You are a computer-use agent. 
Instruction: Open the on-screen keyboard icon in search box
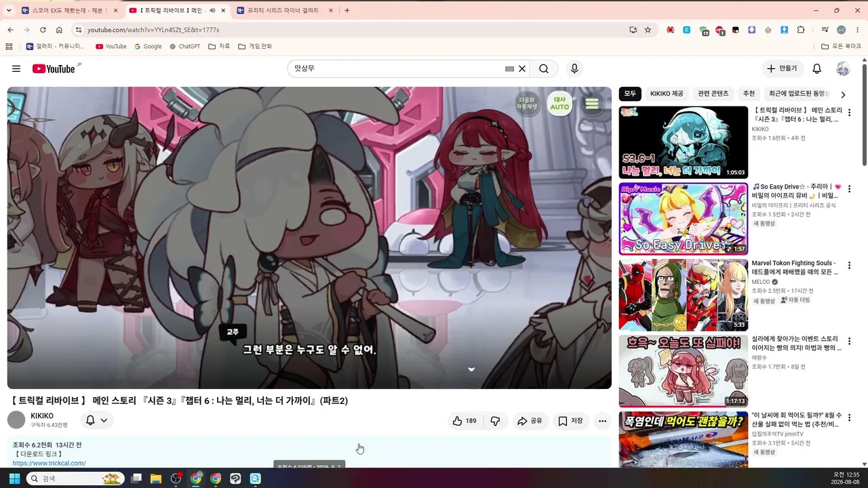(509, 68)
